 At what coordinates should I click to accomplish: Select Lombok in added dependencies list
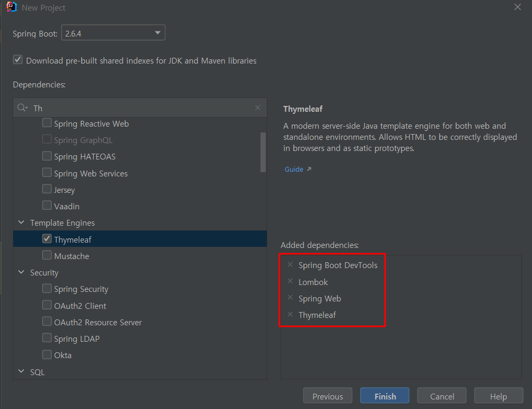pos(313,282)
